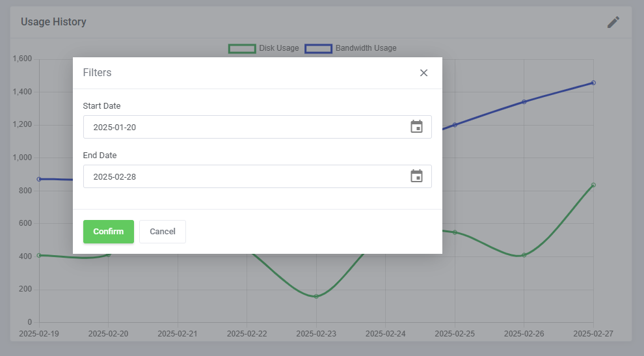Select the bandwidth data point on 2025-02-26
This screenshot has height=356, width=644.
click(524, 102)
